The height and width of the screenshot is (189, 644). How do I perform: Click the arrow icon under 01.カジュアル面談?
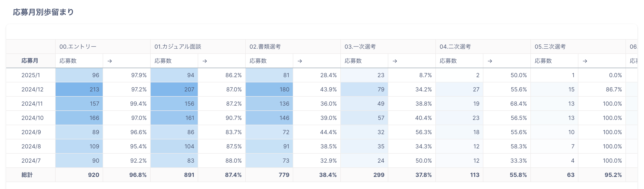205,61
